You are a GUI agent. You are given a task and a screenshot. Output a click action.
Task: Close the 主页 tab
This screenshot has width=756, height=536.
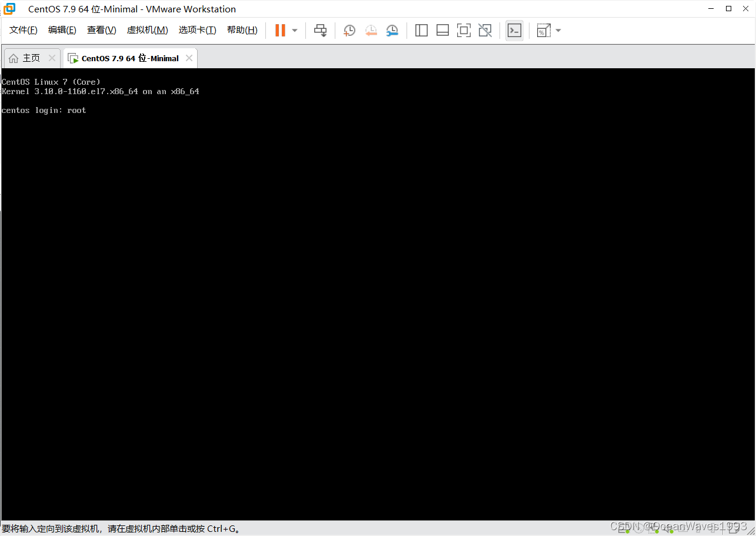[52, 58]
